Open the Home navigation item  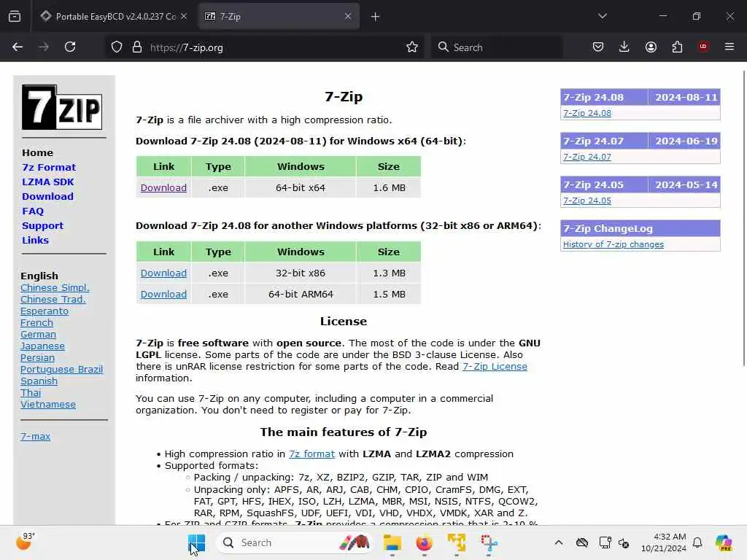[x=38, y=153]
